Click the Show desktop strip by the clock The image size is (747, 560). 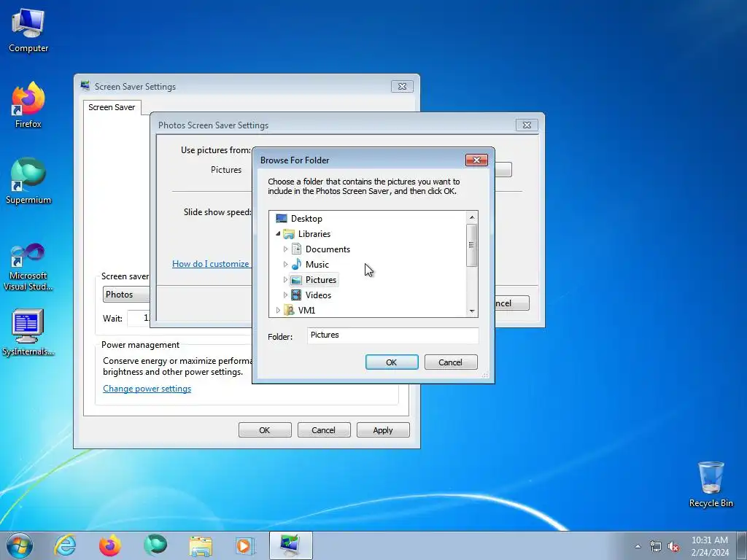[x=742, y=545]
